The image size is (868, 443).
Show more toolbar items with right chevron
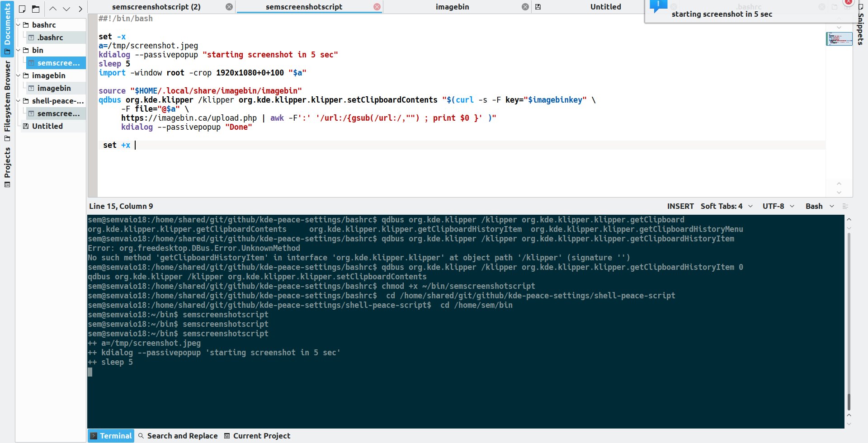(x=80, y=9)
